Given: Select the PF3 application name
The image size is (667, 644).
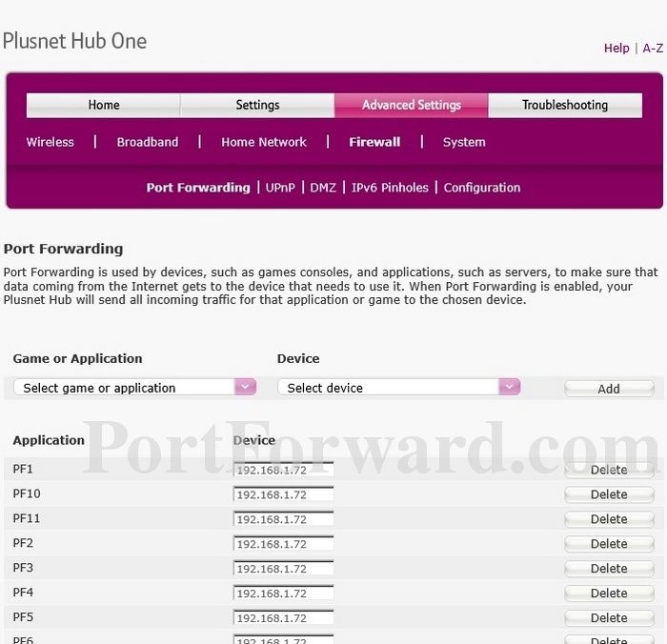Looking at the screenshot, I should 23,568.
